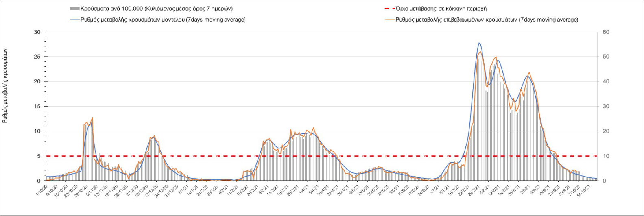The image size is (644, 216).
Task: Click the gray bar legend swatch for Κρούσματα ανά 100.000
Action: [x=75, y=9]
